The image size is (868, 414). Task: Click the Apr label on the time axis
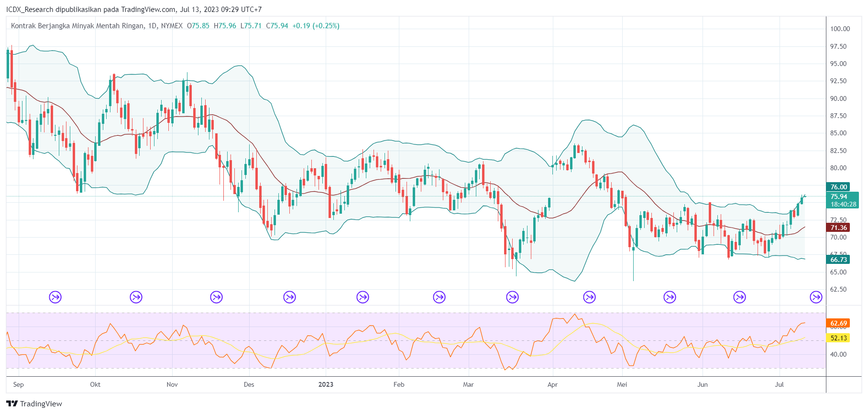pos(552,384)
